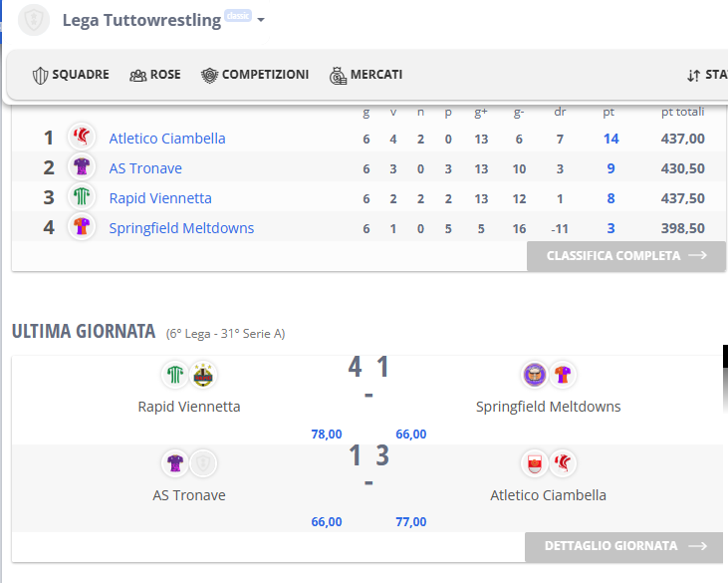Expand the Lega Tuttowrestling league dropdown arrow
This screenshot has height=583, width=728.
pyautogui.click(x=261, y=20)
